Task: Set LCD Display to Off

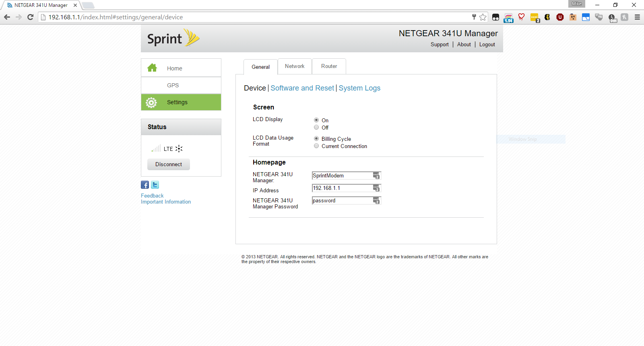Action: (x=316, y=127)
